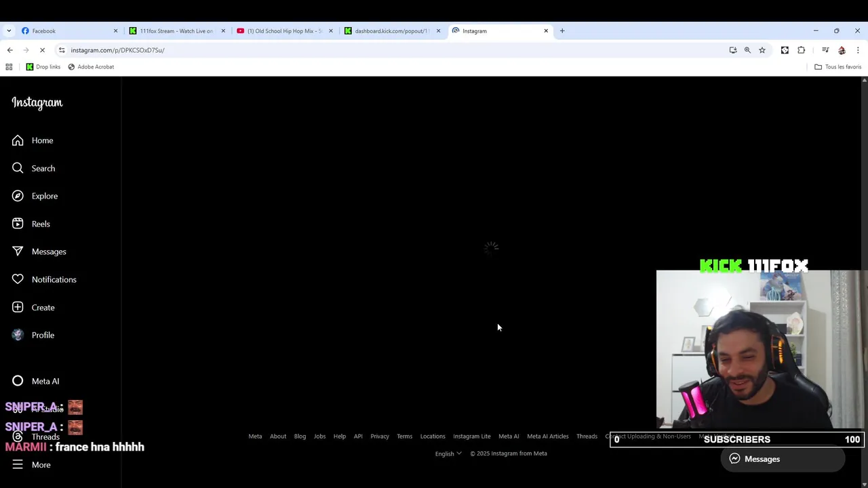Open the Drop links bookmark
The image size is (868, 488).
[x=43, y=66]
